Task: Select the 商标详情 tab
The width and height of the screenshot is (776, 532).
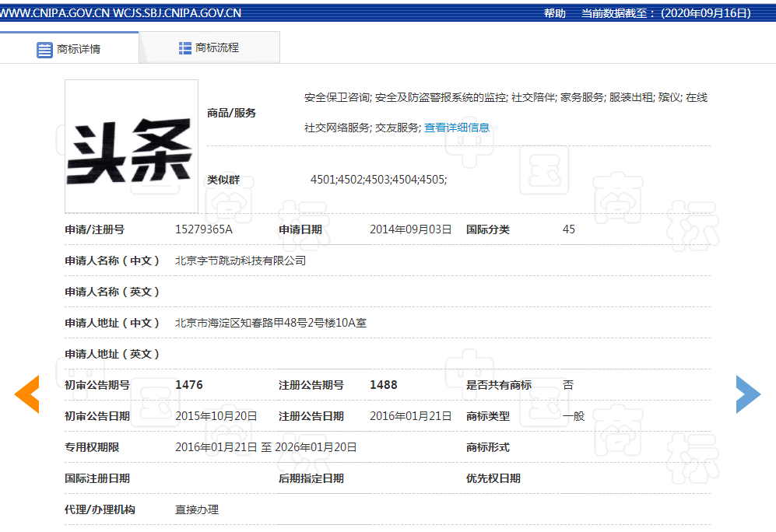Action: 69,48
